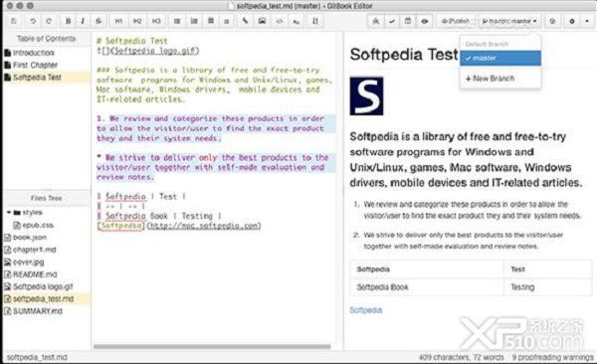Click the Softpedia Test preview heading
Viewport: 597px width, 364px height.
pos(404,55)
